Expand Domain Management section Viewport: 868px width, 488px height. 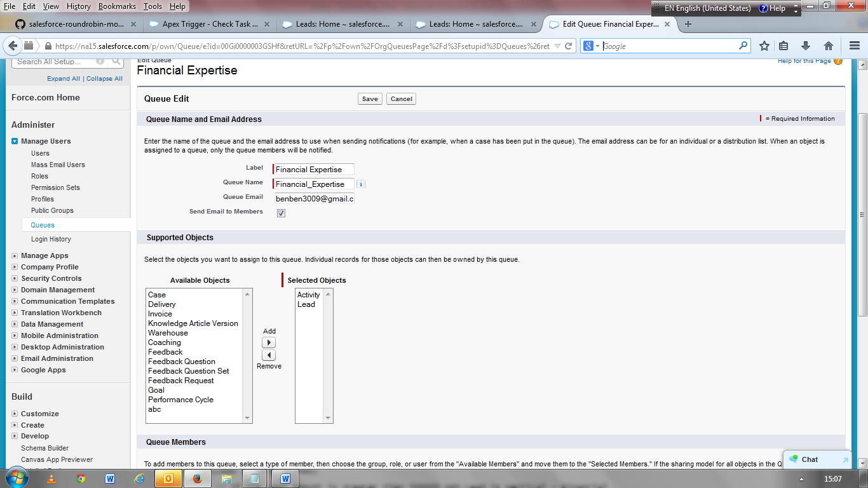15,290
